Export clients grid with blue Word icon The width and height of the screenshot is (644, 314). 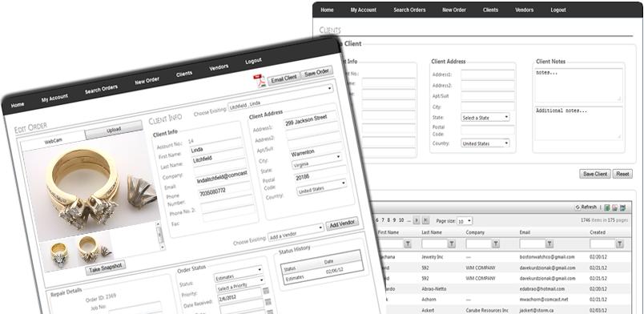(622, 207)
